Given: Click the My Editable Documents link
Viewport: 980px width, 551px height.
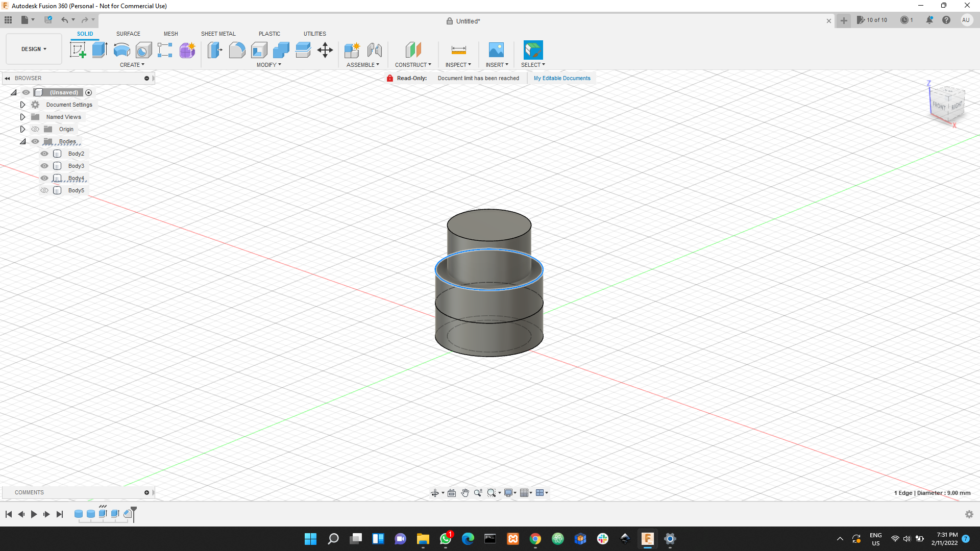Looking at the screenshot, I should (x=561, y=78).
